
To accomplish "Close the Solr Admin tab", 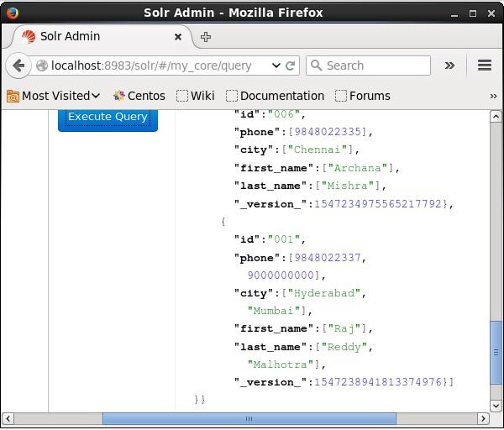I will pos(178,37).
